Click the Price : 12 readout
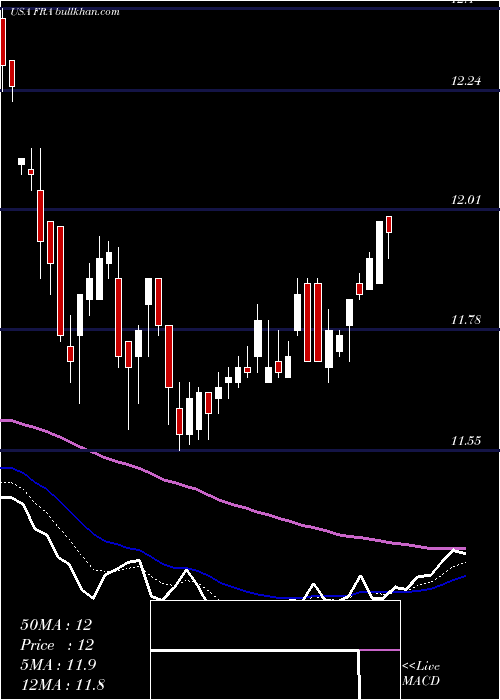This screenshot has width=500, height=700. [x=57, y=645]
